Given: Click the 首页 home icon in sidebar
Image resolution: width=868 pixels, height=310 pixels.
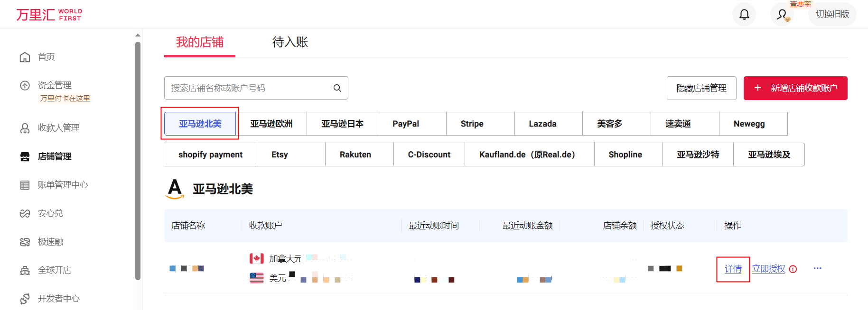Looking at the screenshot, I should point(25,57).
